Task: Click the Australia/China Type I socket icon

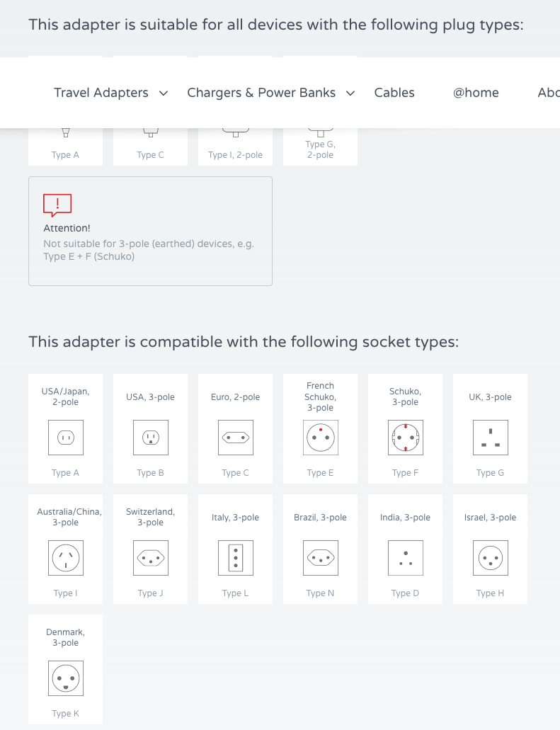Action: (66, 558)
